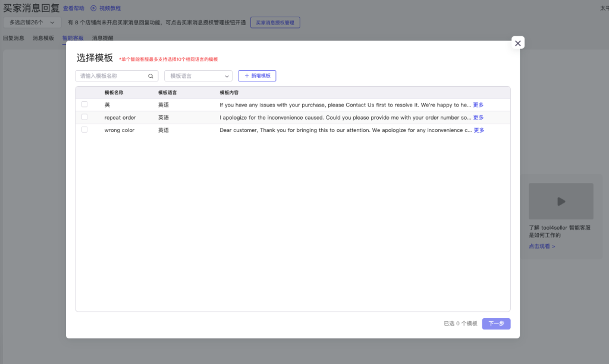Screen dimensions: 609x364
Task: Click 更多 in the repeat order row
Action: click(478, 117)
